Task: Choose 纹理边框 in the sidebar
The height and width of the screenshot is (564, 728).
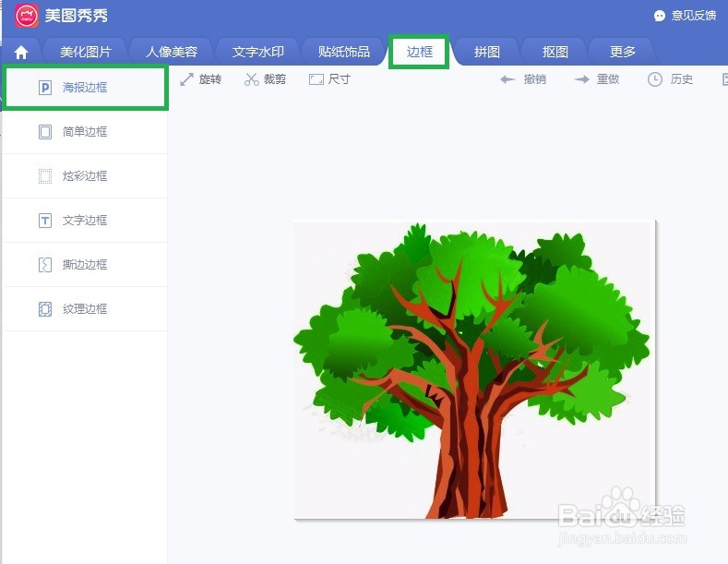Action: (x=85, y=309)
